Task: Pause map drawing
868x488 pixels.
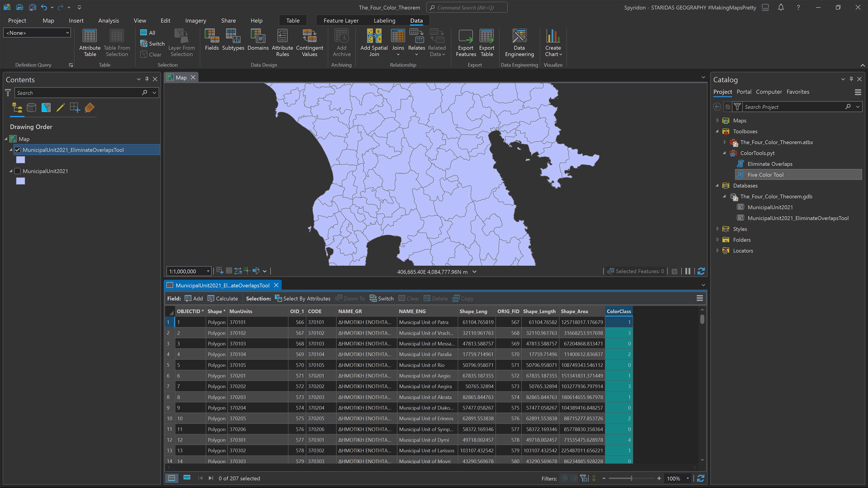Action: [x=688, y=271]
